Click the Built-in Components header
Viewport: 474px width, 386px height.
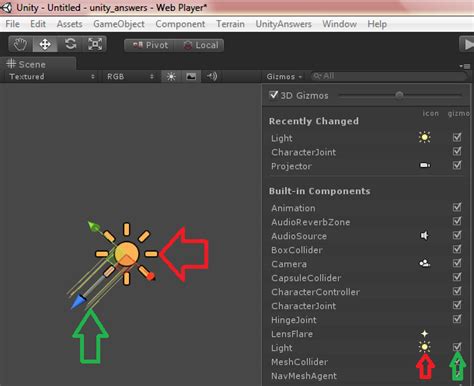pos(319,191)
